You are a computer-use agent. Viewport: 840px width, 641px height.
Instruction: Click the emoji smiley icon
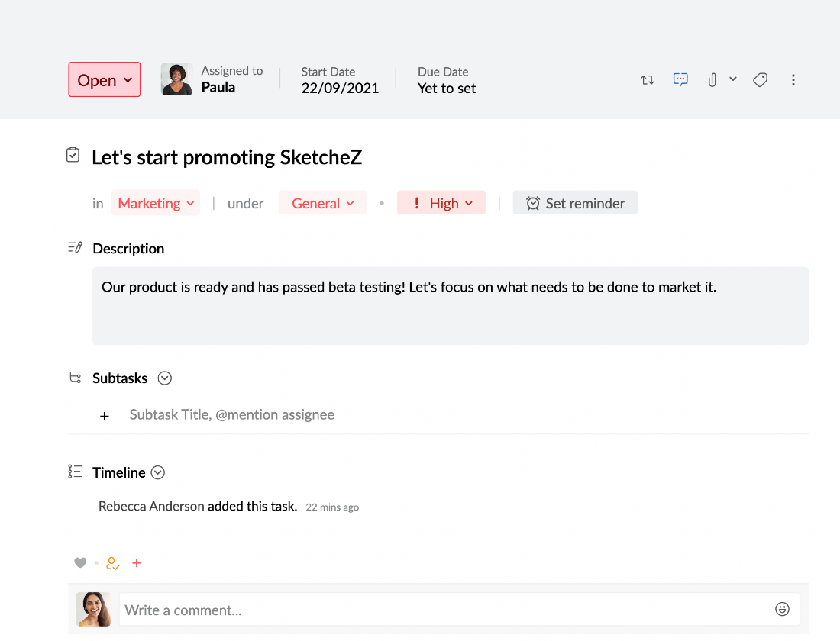[x=782, y=609]
